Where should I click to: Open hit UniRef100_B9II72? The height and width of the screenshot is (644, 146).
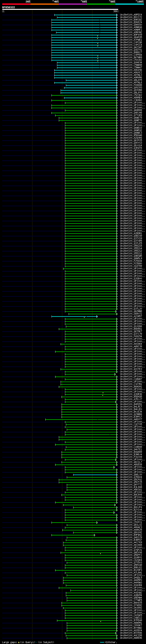(x=131, y=17)
